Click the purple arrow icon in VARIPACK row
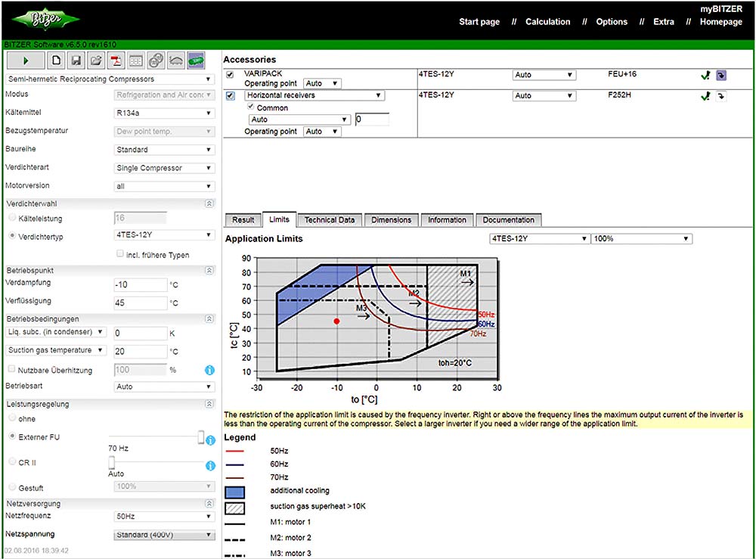Image resolution: width=756 pixels, height=559 pixels. pos(721,75)
